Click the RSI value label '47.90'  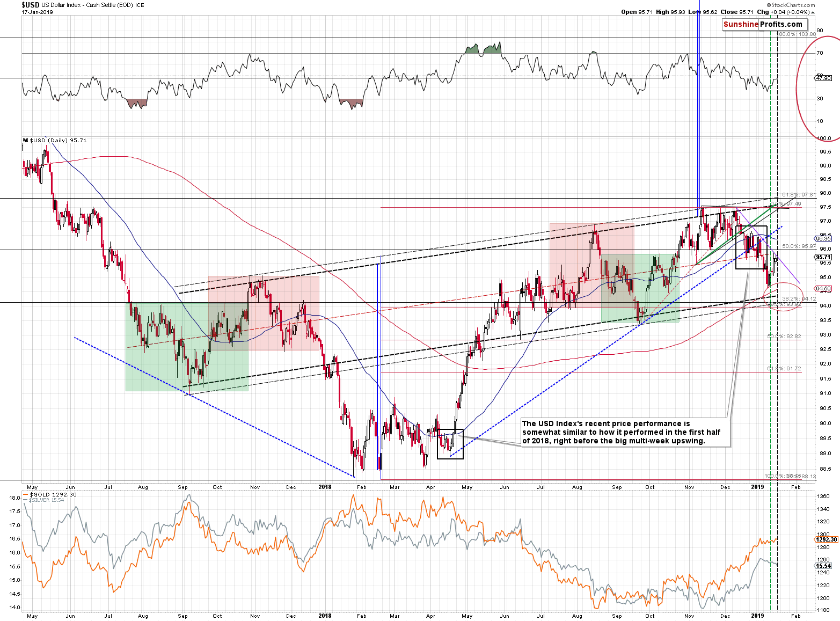[823, 78]
